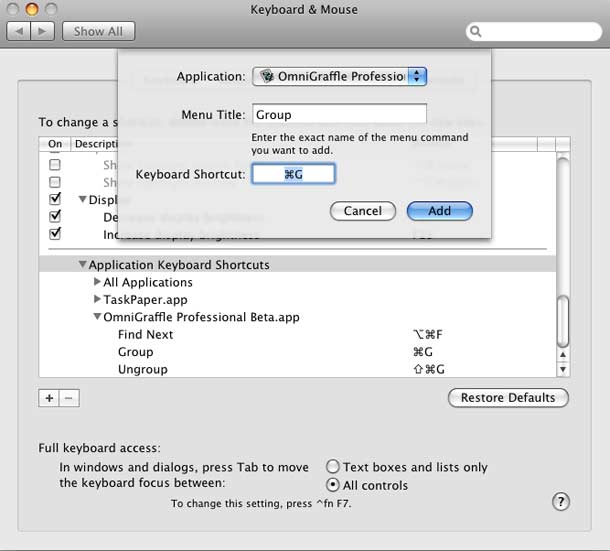
Task: Click the Add button
Action: pyautogui.click(x=440, y=211)
